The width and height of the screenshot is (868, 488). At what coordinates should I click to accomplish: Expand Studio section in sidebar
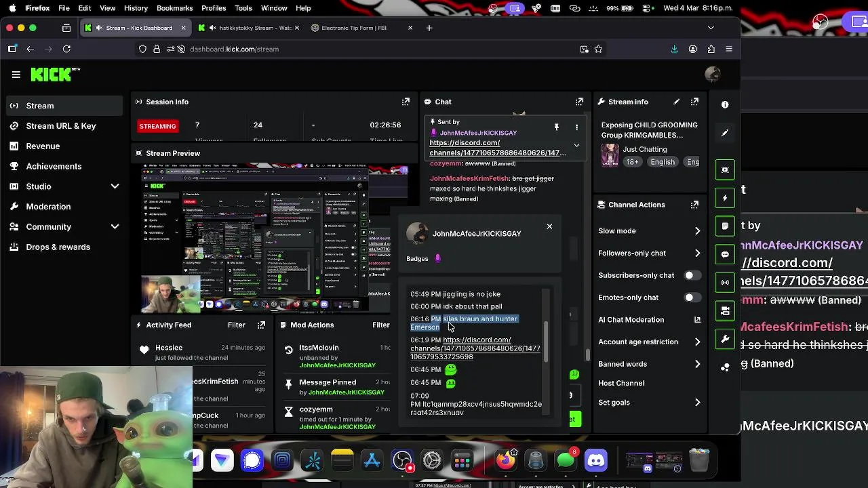point(115,186)
